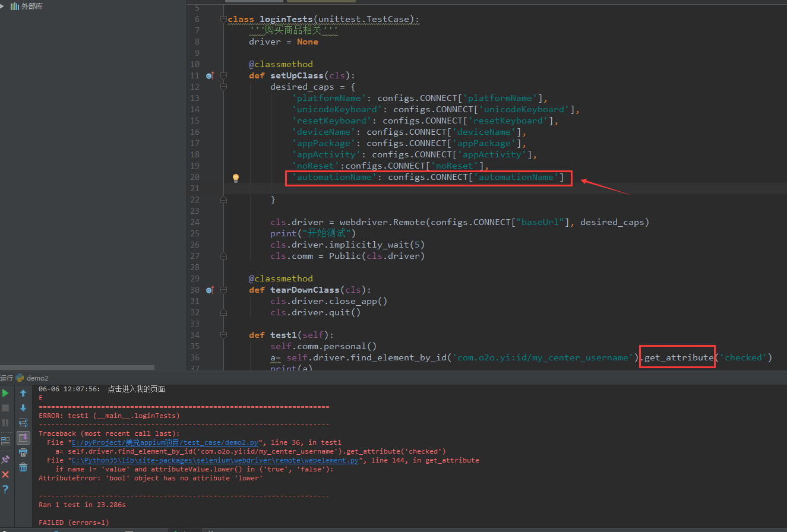Restore layout icon in Run toolbar

pyautogui.click(x=5, y=441)
